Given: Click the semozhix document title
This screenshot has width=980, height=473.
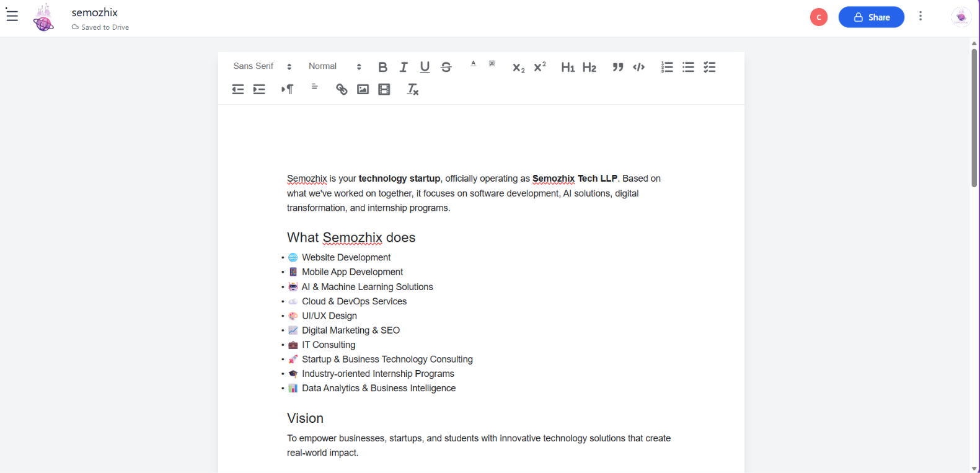Looking at the screenshot, I should point(95,12).
